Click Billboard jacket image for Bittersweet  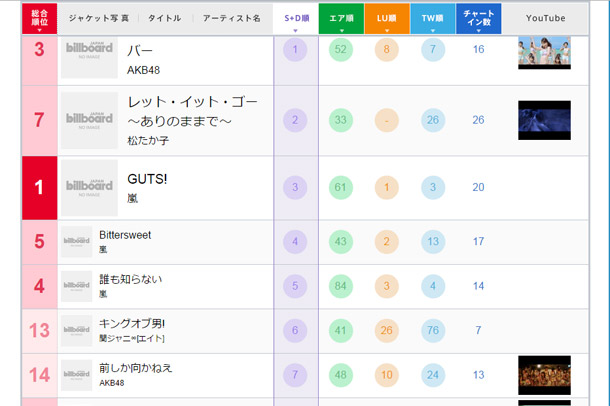pyautogui.click(x=77, y=241)
